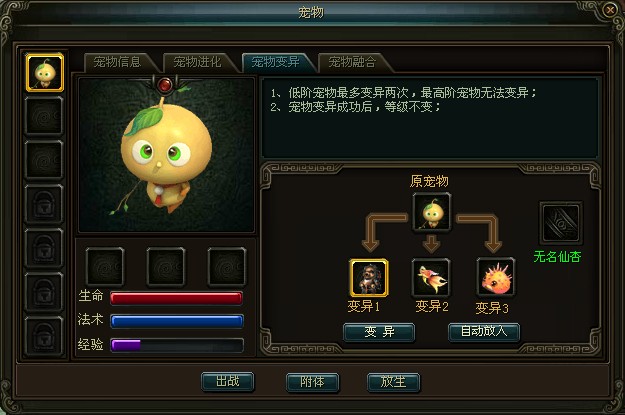Click the 放生 release button
625x415 pixels.
[x=393, y=382]
